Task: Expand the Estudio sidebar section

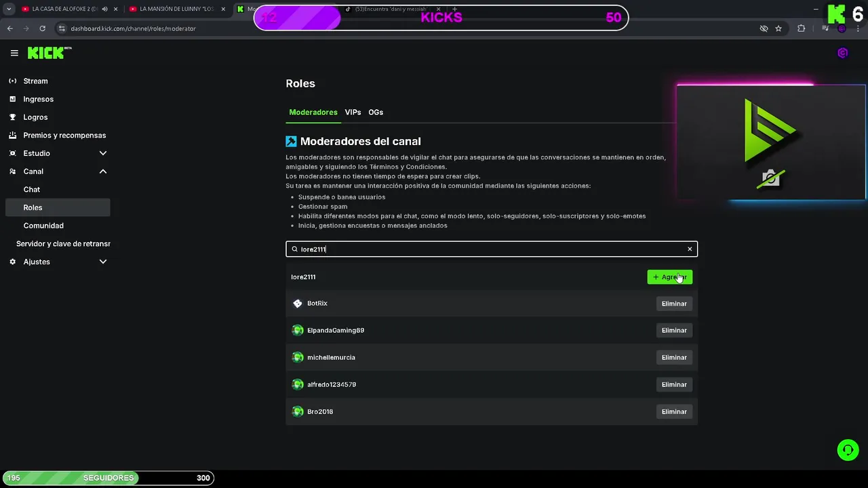Action: coord(103,153)
